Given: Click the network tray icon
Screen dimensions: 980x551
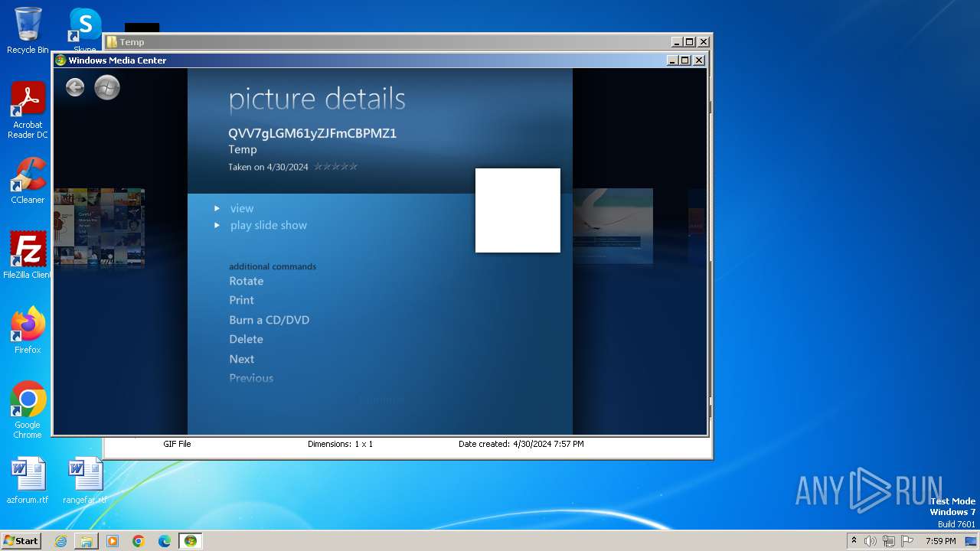Looking at the screenshot, I should click(888, 541).
